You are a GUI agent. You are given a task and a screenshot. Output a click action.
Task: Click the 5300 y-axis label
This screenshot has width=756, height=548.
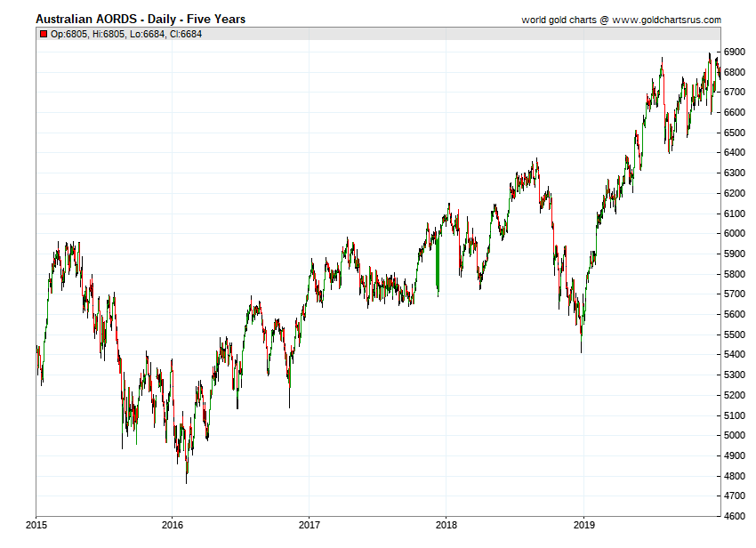click(x=734, y=375)
